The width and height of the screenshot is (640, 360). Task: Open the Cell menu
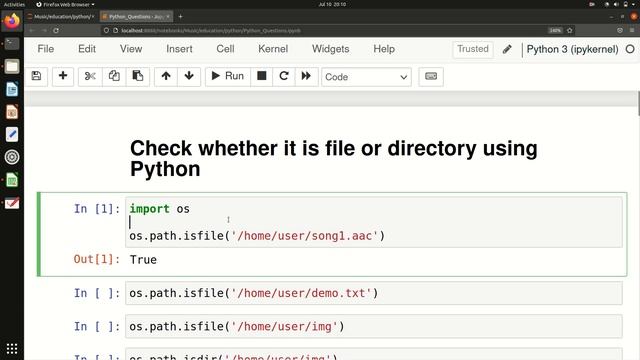coord(225,49)
